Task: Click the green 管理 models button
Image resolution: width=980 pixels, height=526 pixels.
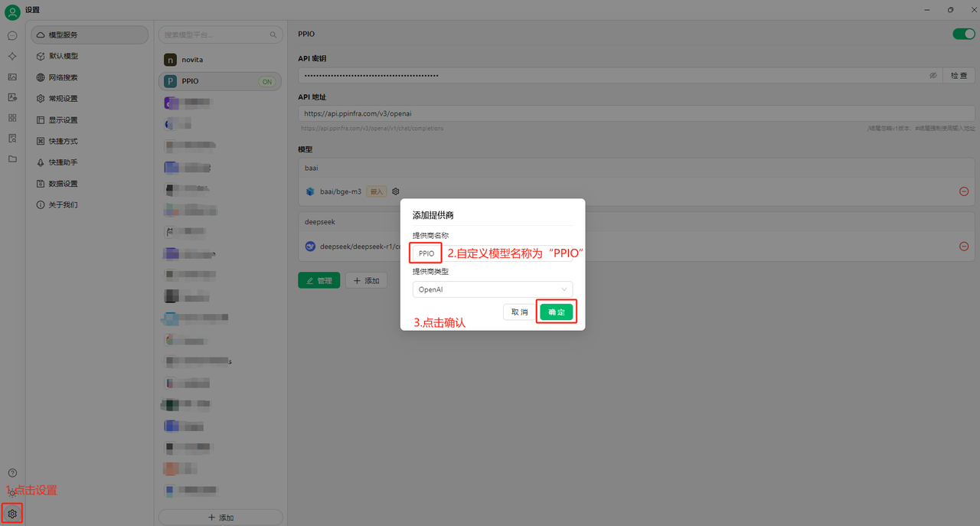Action: (x=318, y=281)
